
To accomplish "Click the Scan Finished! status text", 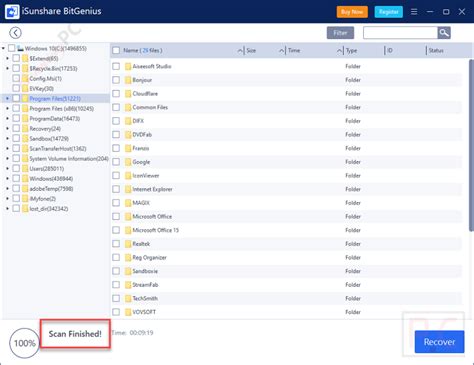I will 75,334.
